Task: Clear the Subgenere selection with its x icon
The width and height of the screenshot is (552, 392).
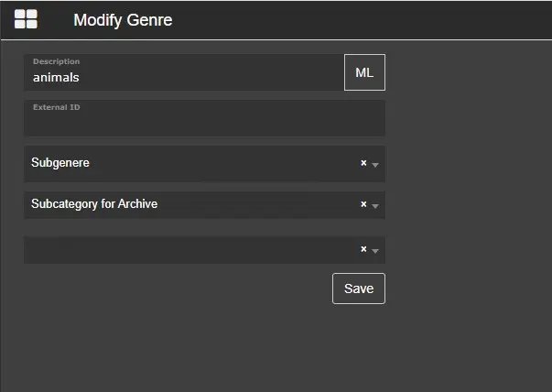Action: pos(363,163)
